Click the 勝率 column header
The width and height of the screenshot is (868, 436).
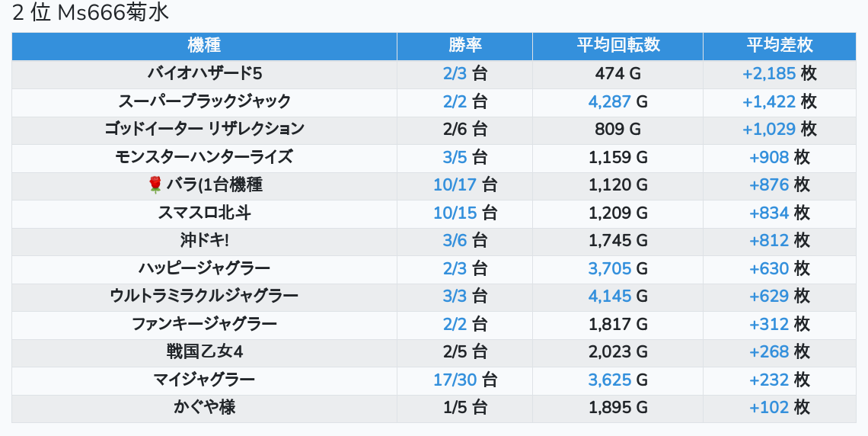click(x=464, y=46)
